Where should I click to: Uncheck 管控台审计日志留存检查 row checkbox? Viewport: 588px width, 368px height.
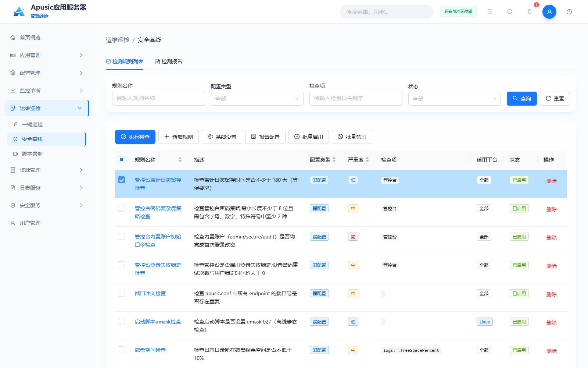click(x=122, y=180)
